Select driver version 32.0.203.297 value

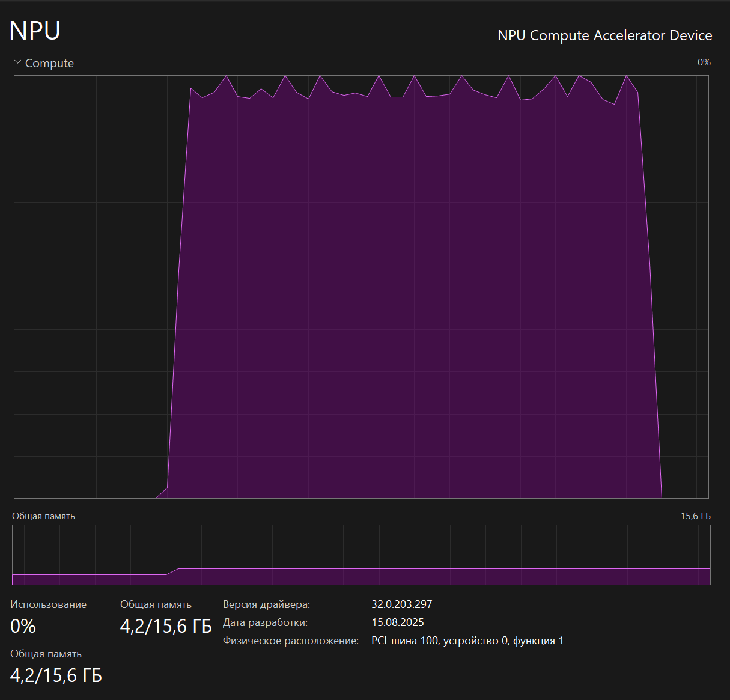pyautogui.click(x=401, y=604)
